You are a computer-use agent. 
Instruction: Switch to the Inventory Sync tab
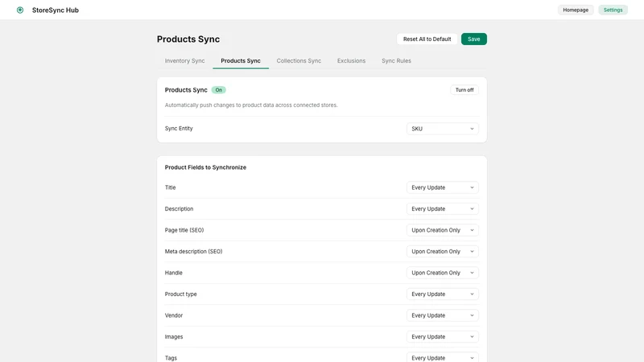click(184, 61)
